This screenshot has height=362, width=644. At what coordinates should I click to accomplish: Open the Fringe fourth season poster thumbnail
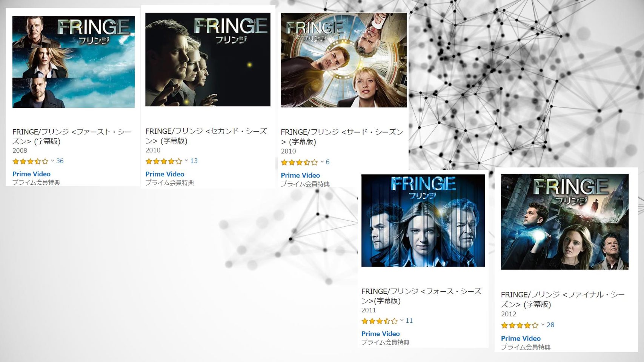pyautogui.click(x=423, y=221)
